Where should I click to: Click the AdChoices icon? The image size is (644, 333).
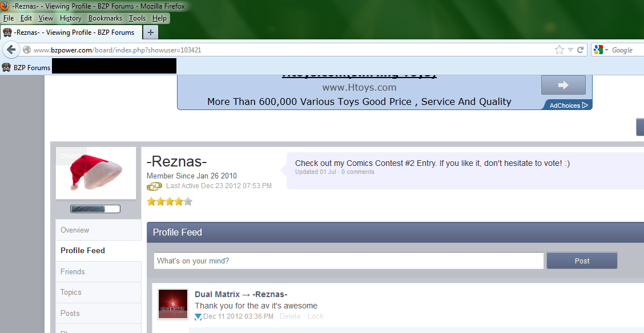[x=585, y=105]
